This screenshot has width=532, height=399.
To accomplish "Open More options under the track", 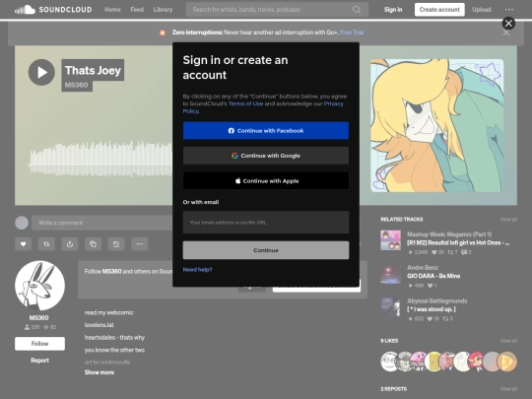I will (140, 244).
